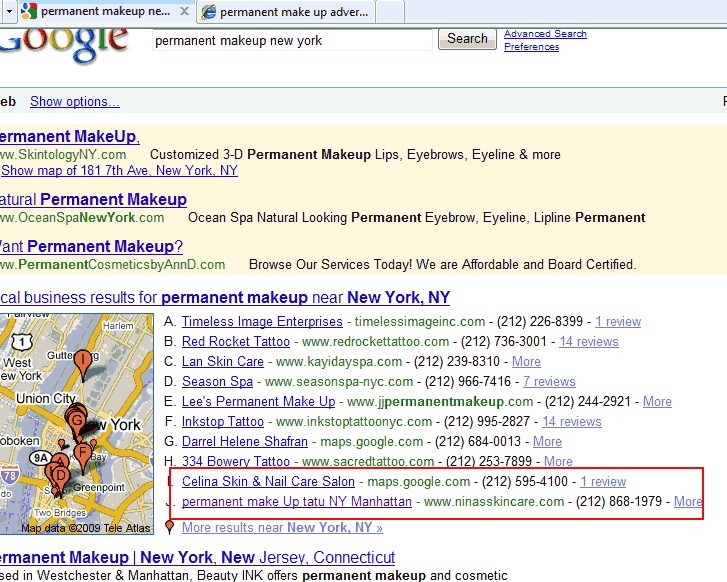727x582 pixels.
Task: Click the phone number '(212) 868-1979'
Action: 619,501
